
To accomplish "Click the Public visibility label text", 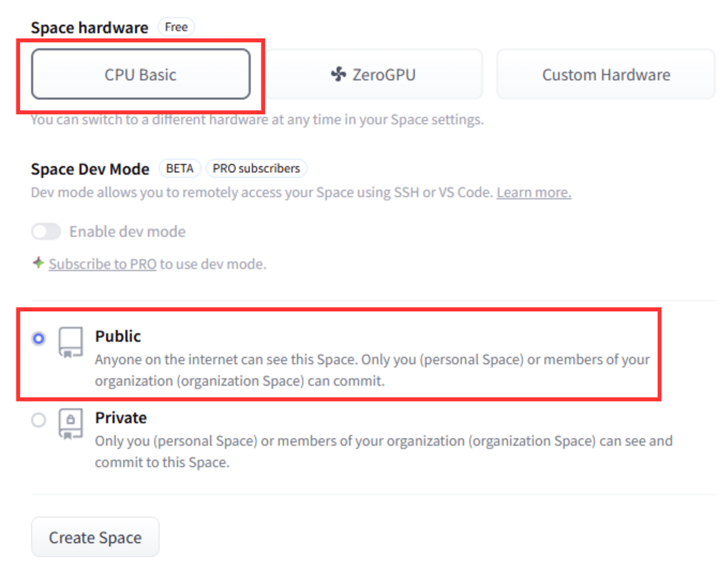I will 119,336.
